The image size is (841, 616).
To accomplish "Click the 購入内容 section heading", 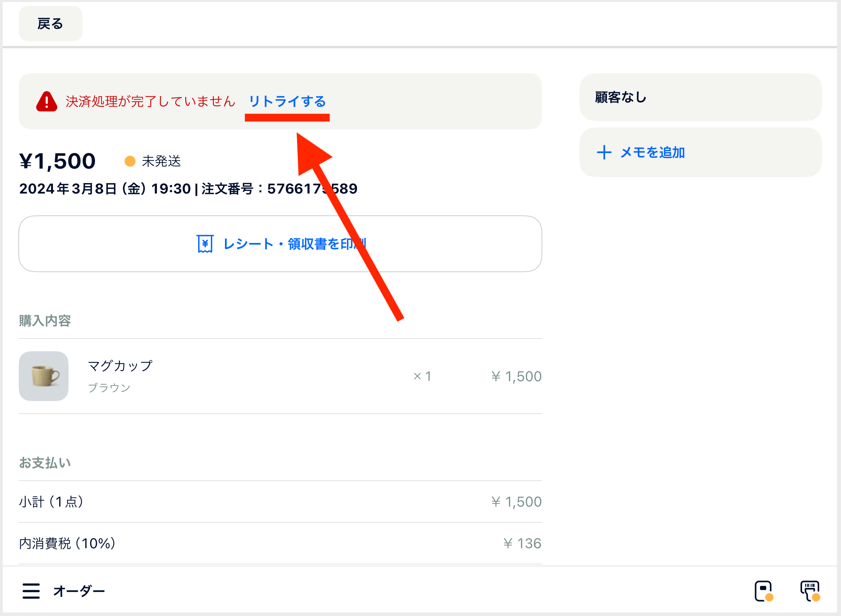I will (x=45, y=321).
